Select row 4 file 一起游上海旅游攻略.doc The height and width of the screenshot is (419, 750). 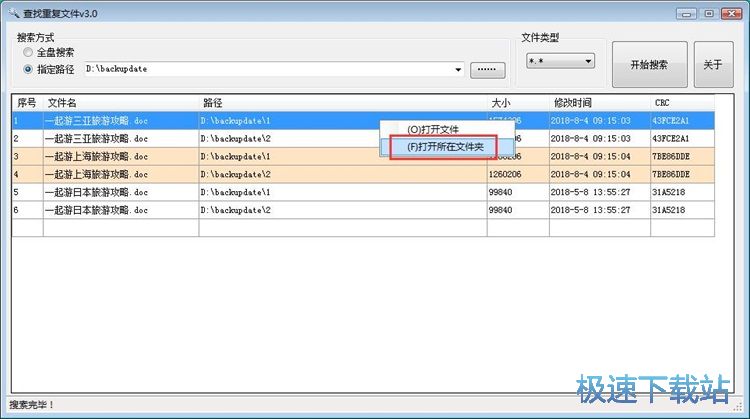(96, 175)
